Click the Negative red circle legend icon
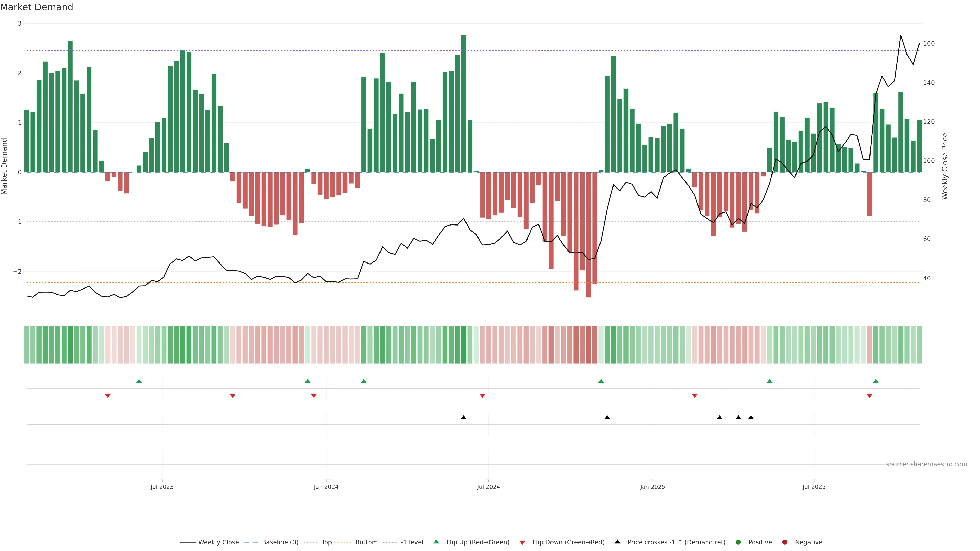The width and height of the screenshot is (980, 551). click(x=785, y=542)
